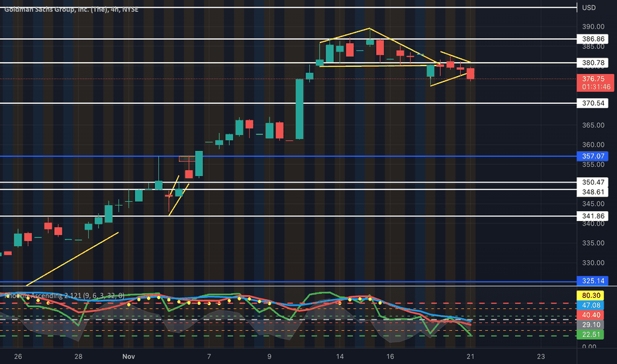Click the Nov date label on time axis
617x364 pixels.
pyautogui.click(x=128, y=357)
